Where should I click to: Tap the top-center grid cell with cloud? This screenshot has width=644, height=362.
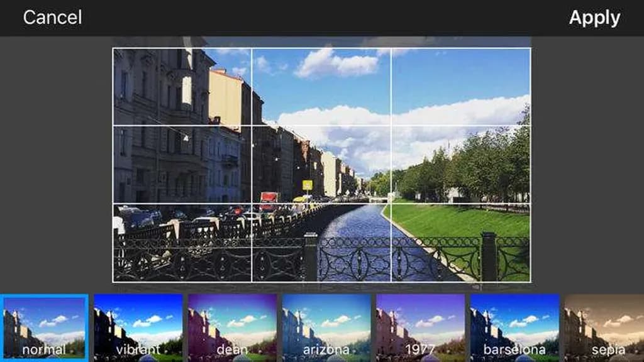click(321, 87)
